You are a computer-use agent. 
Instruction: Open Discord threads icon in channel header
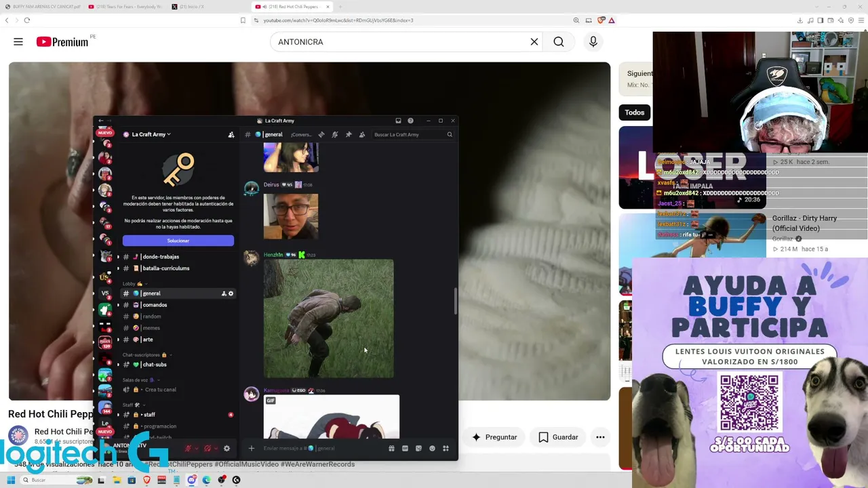pos(321,134)
